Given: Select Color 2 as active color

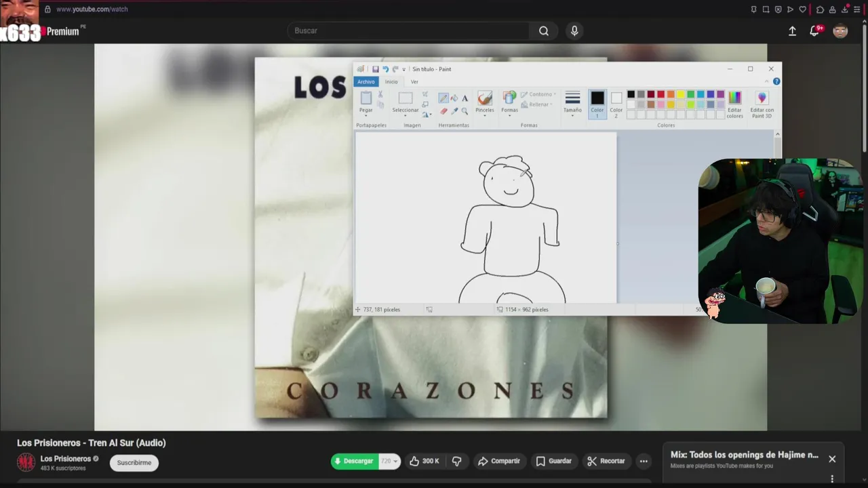Looking at the screenshot, I should (x=616, y=104).
